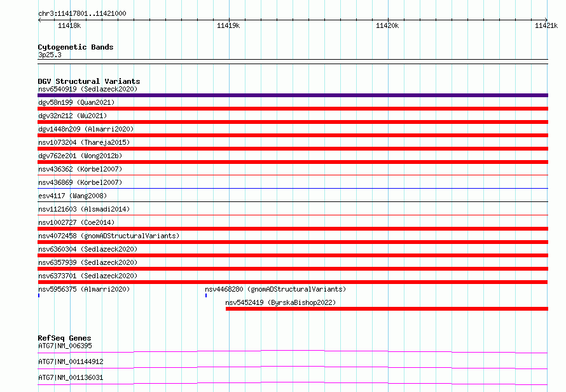Click the 11419k ruler position

click(x=228, y=25)
